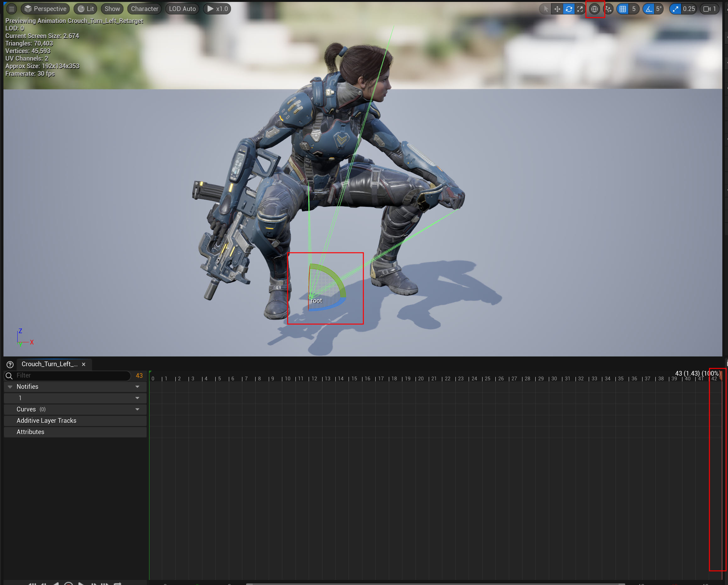Select the translate (move) gizmo tool
This screenshot has height=585, width=728.
557,9
